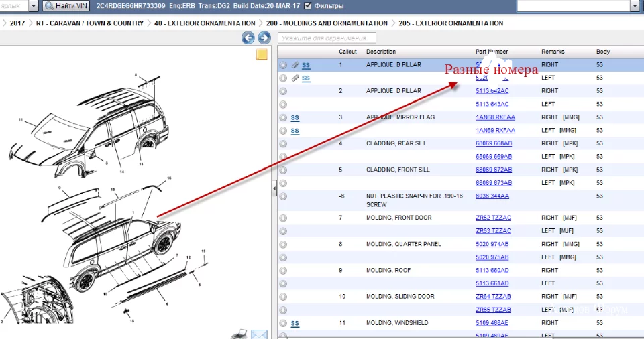Click the next illustration arrow button
Viewport: 644px width, 339px height.
point(264,38)
